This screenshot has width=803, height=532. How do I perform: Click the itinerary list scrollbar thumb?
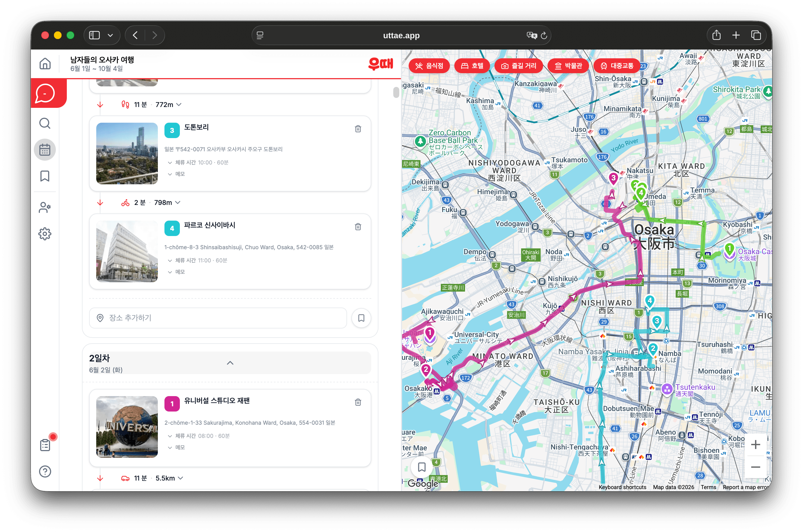click(396, 92)
